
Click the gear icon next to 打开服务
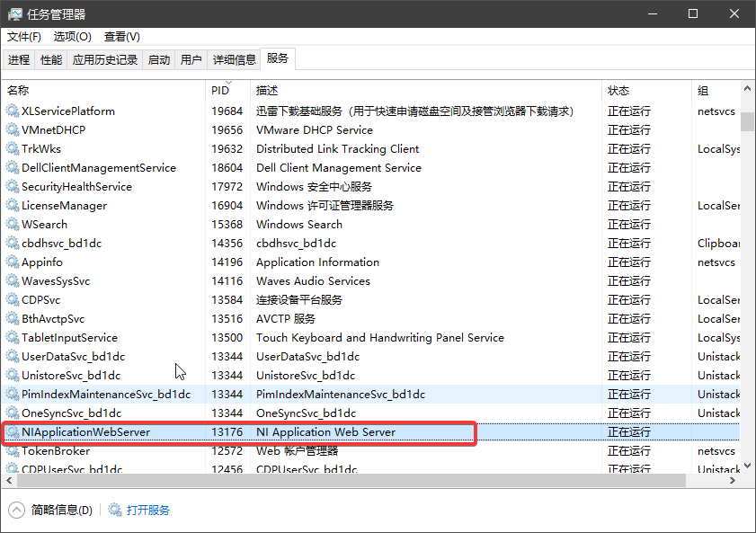pyautogui.click(x=115, y=510)
